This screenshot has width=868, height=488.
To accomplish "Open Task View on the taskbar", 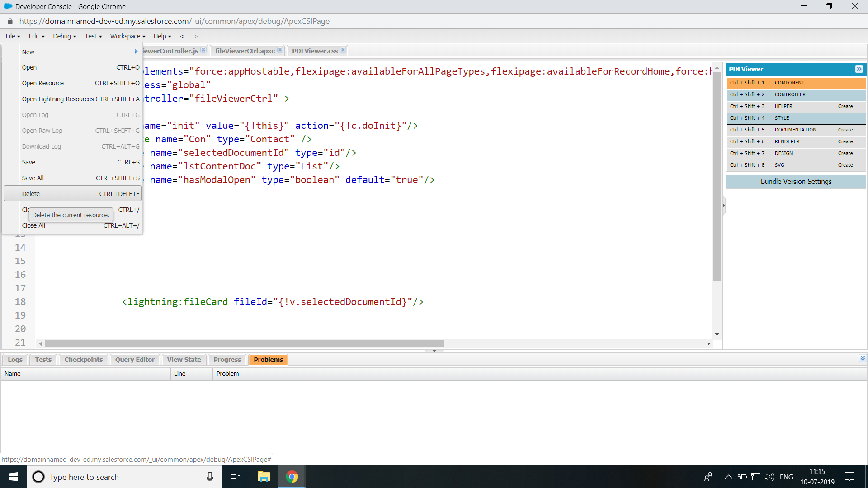I will [235, 477].
